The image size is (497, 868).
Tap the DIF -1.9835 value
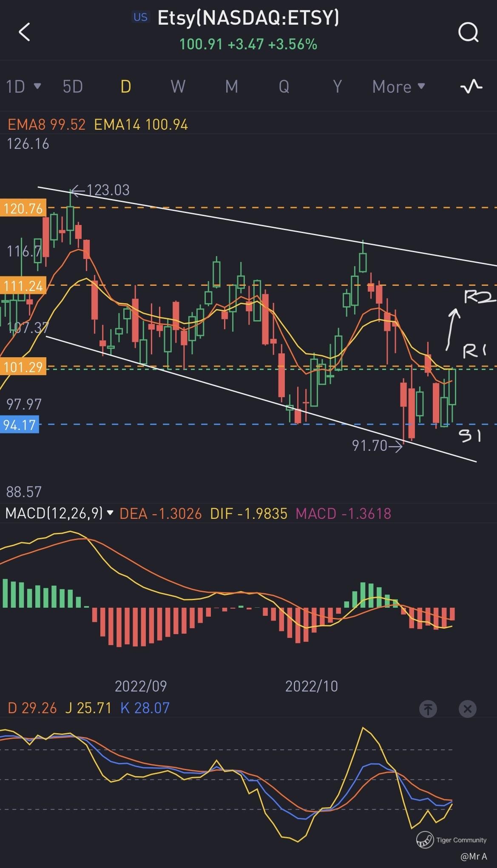click(249, 514)
